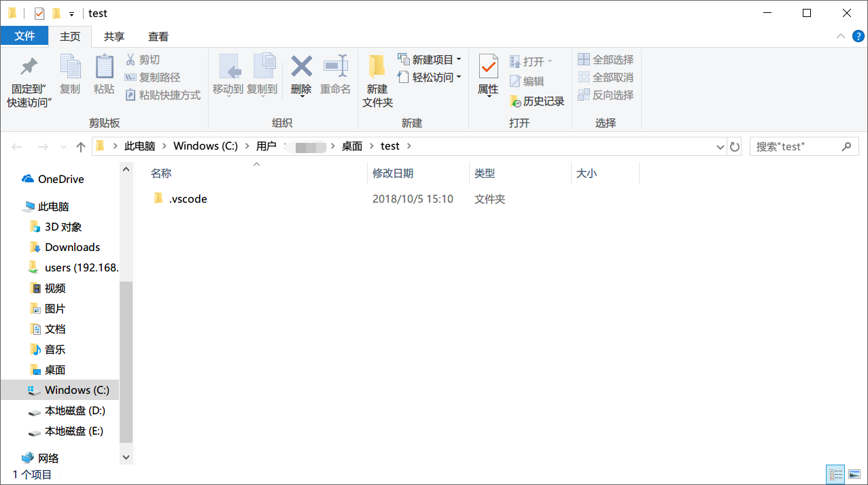Image resolution: width=868 pixels, height=485 pixels.
Task: Open 视频 in the navigation pane
Action: pyautogui.click(x=48, y=288)
